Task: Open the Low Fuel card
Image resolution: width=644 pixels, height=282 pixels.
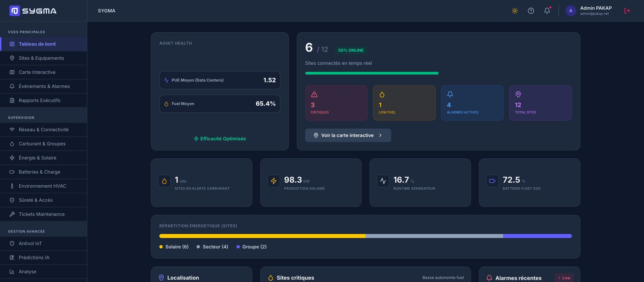Action: click(404, 103)
